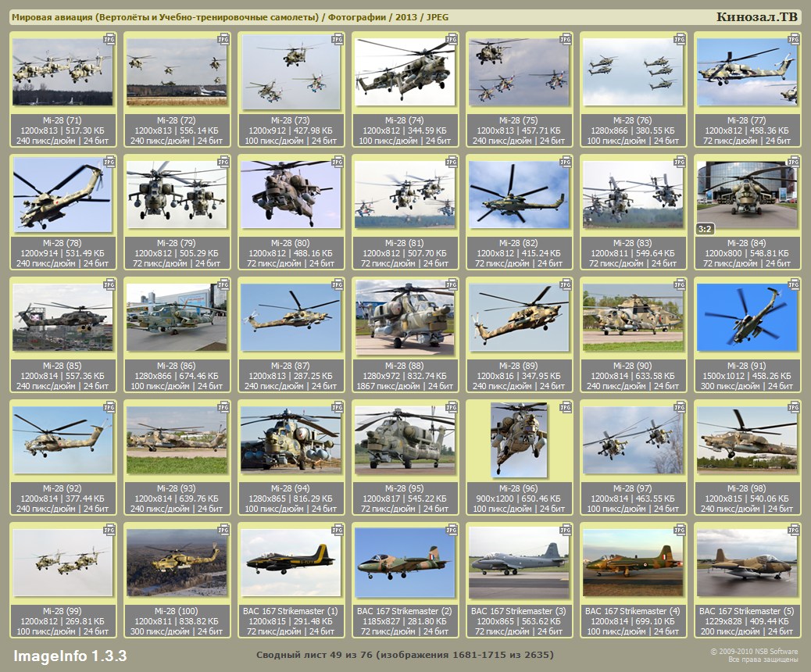811x672 pixels.
Task: Click the JPG badge on Mi-28 (71)
Action: pyautogui.click(x=109, y=39)
